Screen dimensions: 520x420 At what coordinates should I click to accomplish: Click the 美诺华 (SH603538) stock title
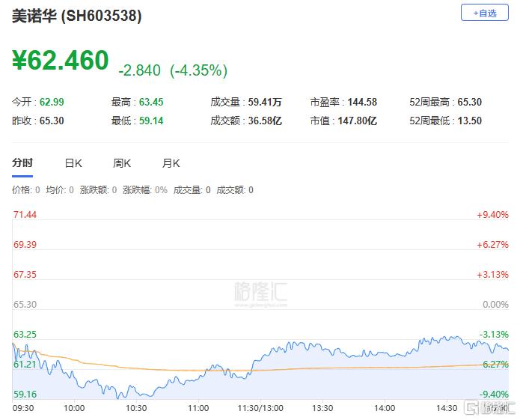(x=77, y=15)
